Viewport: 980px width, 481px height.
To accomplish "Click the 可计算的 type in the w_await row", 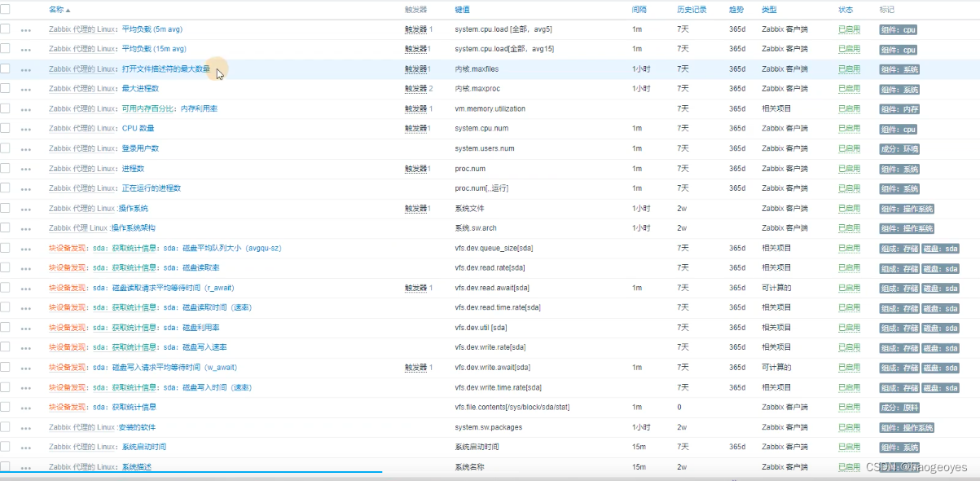I will 776,368.
